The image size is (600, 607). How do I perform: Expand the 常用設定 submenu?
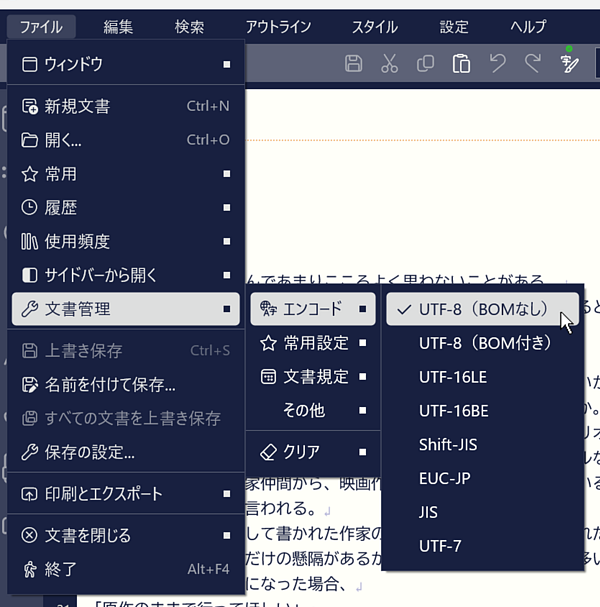pyautogui.click(x=314, y=343)
